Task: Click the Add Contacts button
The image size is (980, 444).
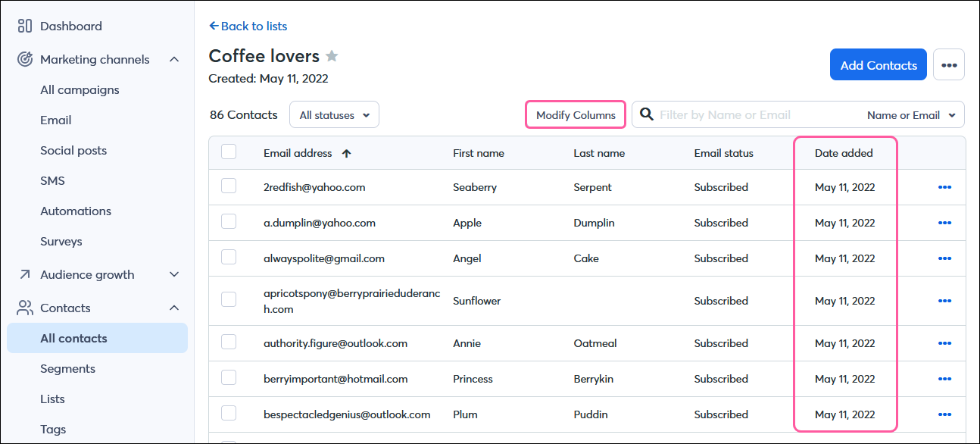Action: [879, 64]
